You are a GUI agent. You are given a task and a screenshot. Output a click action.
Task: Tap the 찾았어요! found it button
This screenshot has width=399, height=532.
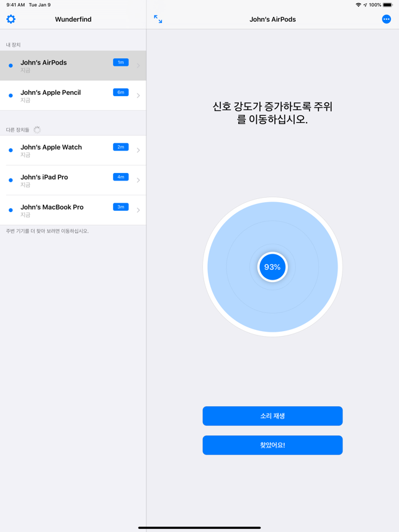272,445
